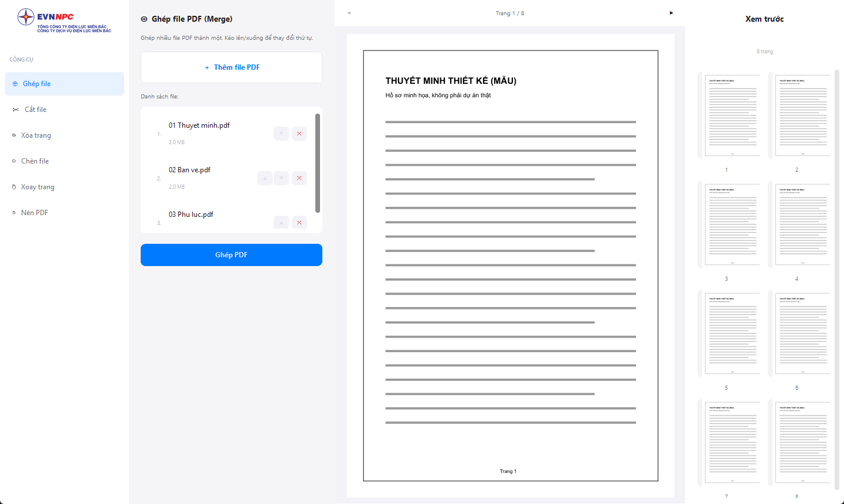Click the Trang 1 / 8 page indicator

point(510,13)
